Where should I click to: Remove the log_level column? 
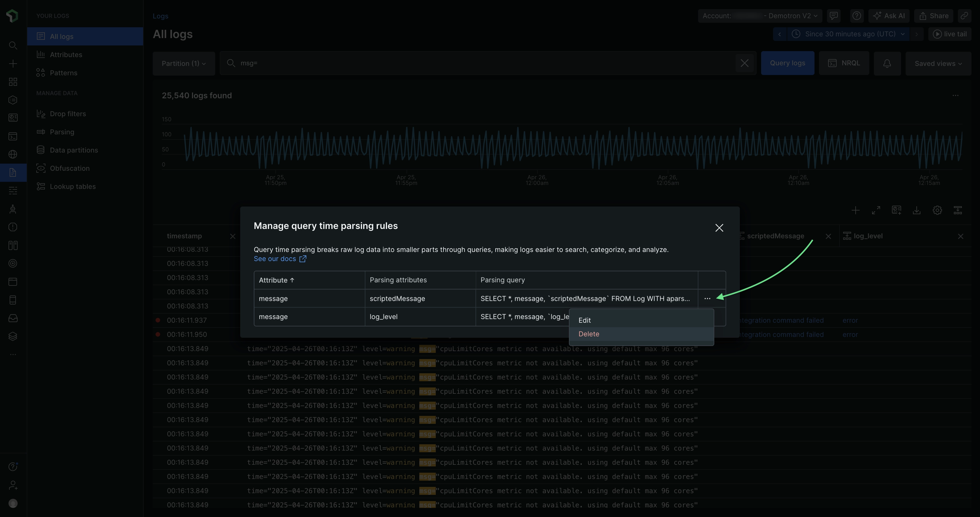(x=960, y=236)
